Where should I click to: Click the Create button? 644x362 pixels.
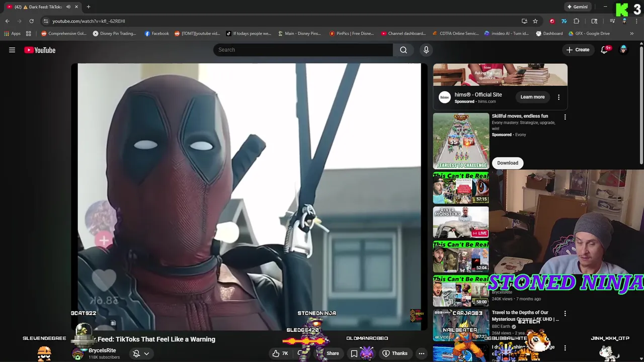click(x=578, y=50)
